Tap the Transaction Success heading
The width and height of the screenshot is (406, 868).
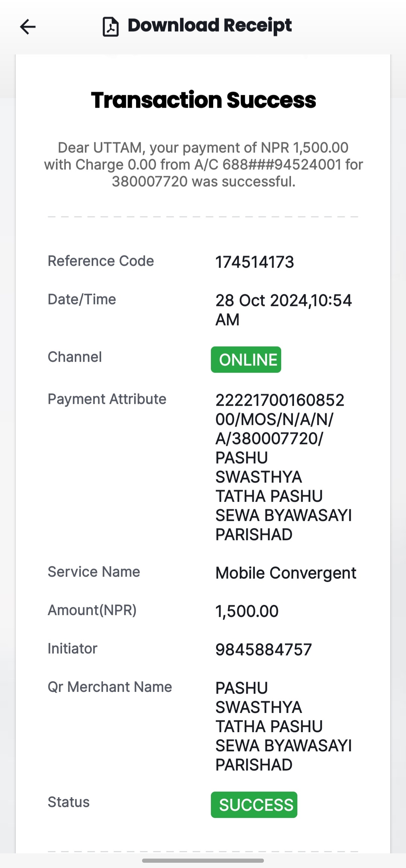(x=203, y=100)
